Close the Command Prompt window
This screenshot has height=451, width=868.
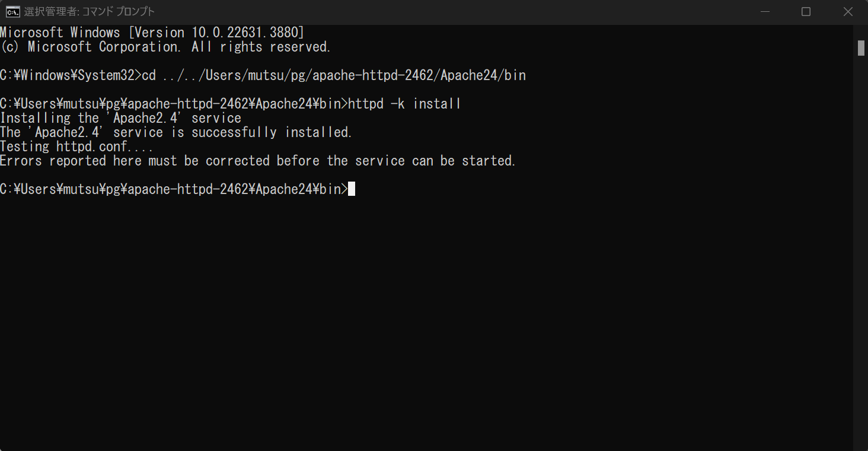(847, 11)
